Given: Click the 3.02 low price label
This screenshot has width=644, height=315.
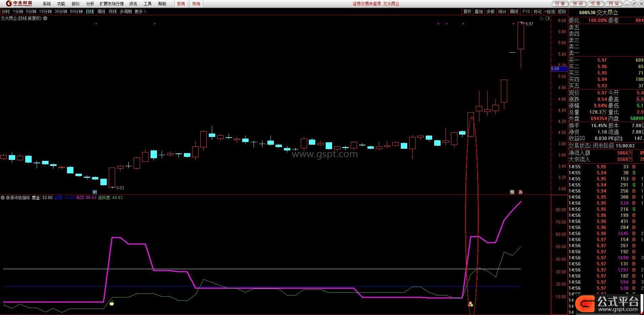Looking at the screenshot, I should pyautogui.click(x=120, y=188).
